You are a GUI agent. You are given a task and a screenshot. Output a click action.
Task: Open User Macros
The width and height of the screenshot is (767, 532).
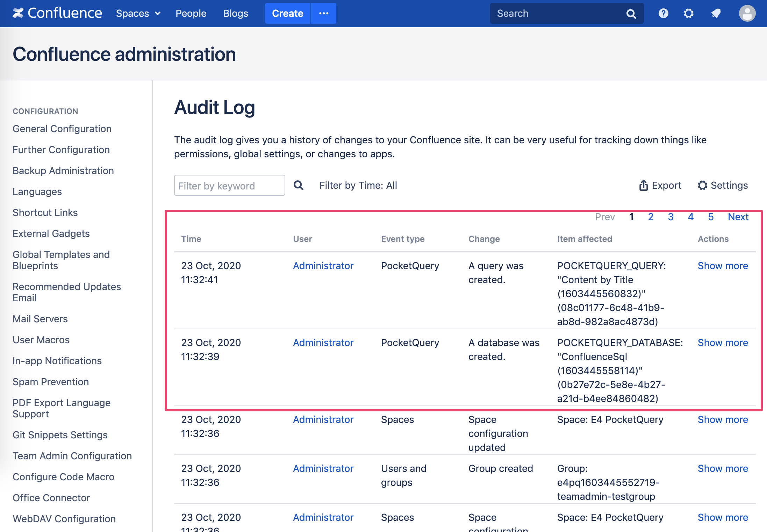[x=41, y=340]
